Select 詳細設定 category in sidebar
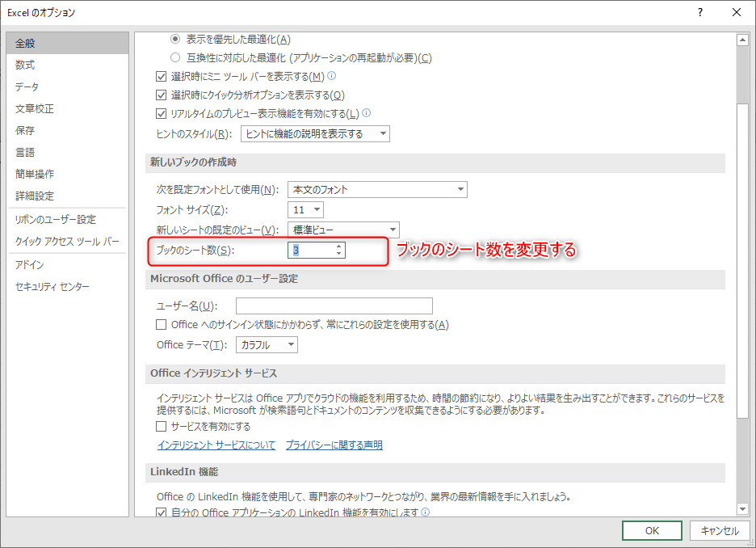Viewport: 756px width, 548px height. pyautogui.click(x=68, y=196)
